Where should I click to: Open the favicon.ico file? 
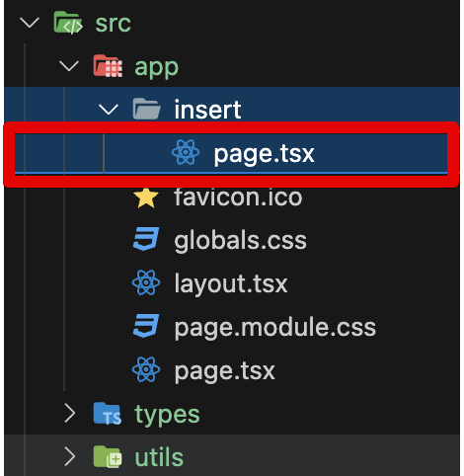pyautogui.click(x=238, y=197)
